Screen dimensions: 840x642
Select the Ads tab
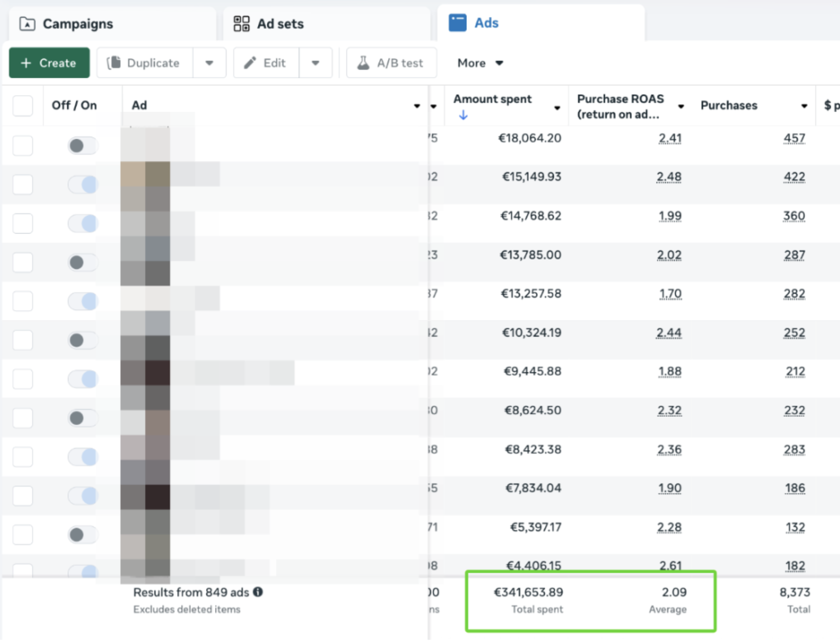point(541,23)
